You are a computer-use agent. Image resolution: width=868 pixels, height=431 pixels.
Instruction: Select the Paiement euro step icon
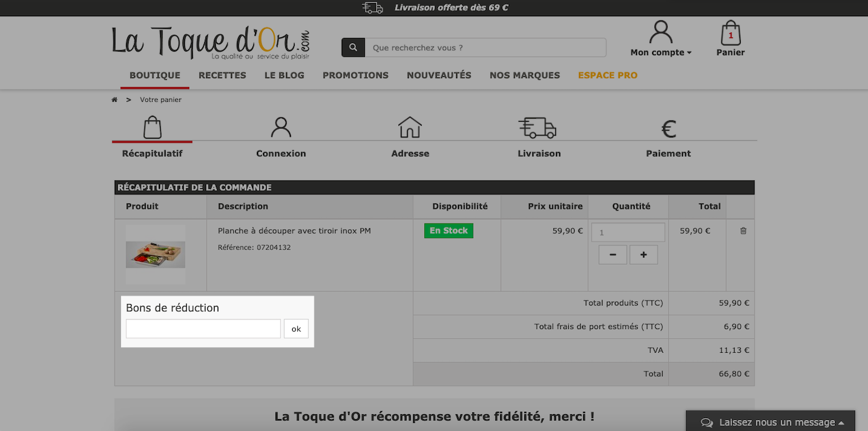coord(668,129)
